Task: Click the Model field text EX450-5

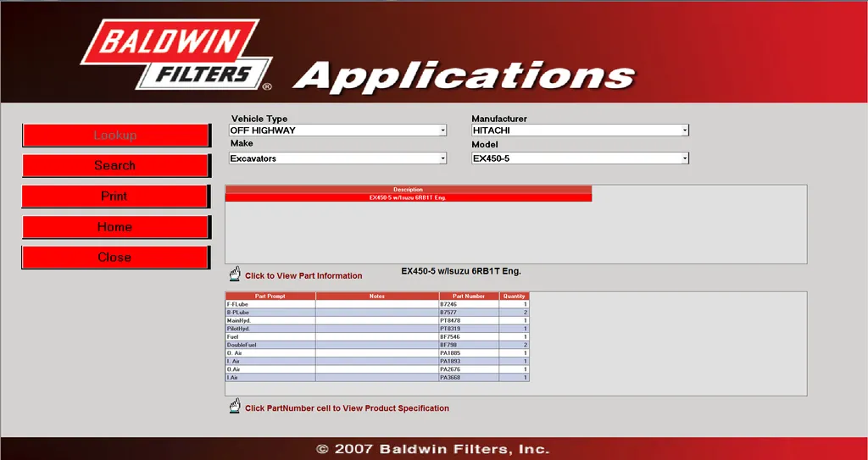Action: click(491, 159)
